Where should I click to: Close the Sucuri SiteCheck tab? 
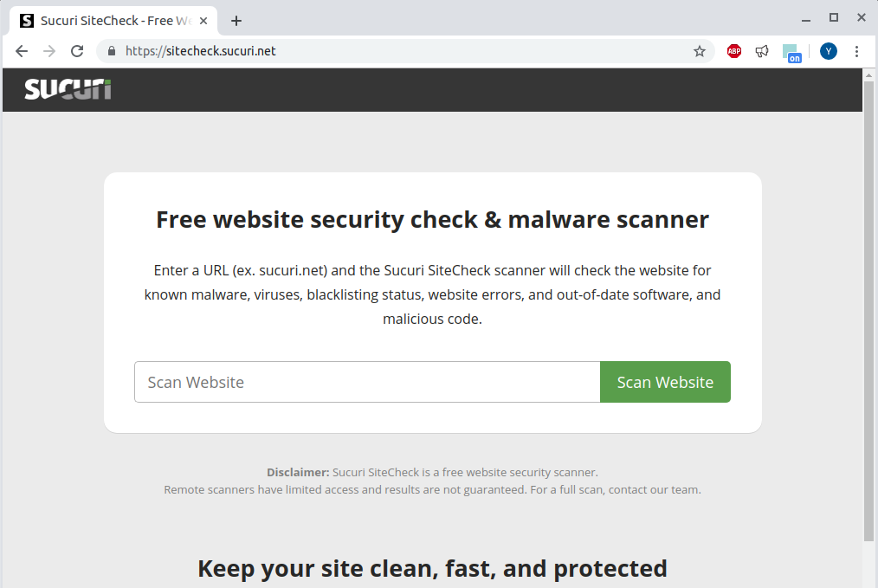tap(203, 19)
